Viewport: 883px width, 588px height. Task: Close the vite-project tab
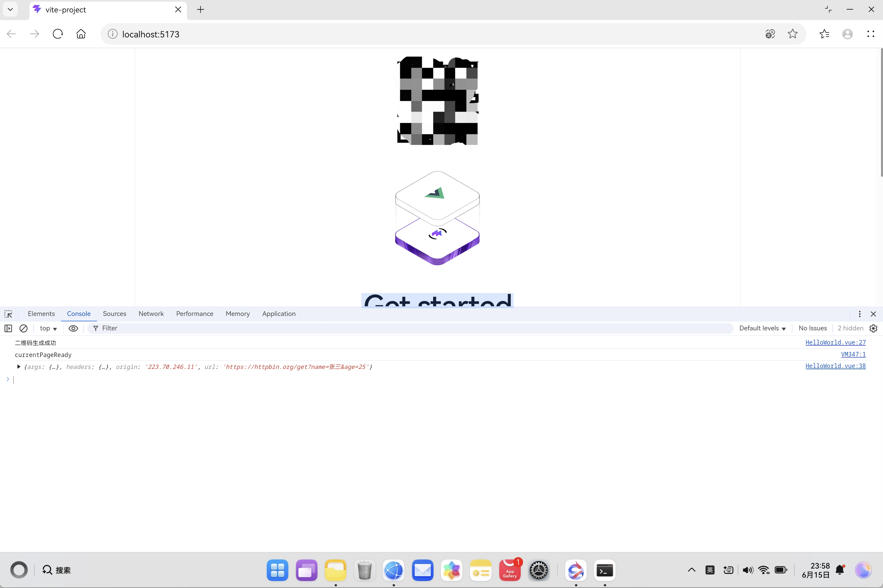point(178,10)
